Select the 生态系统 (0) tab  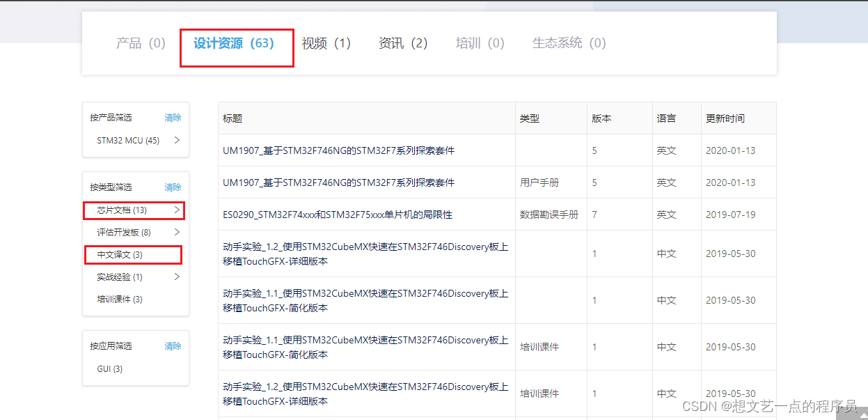[569, 43]
